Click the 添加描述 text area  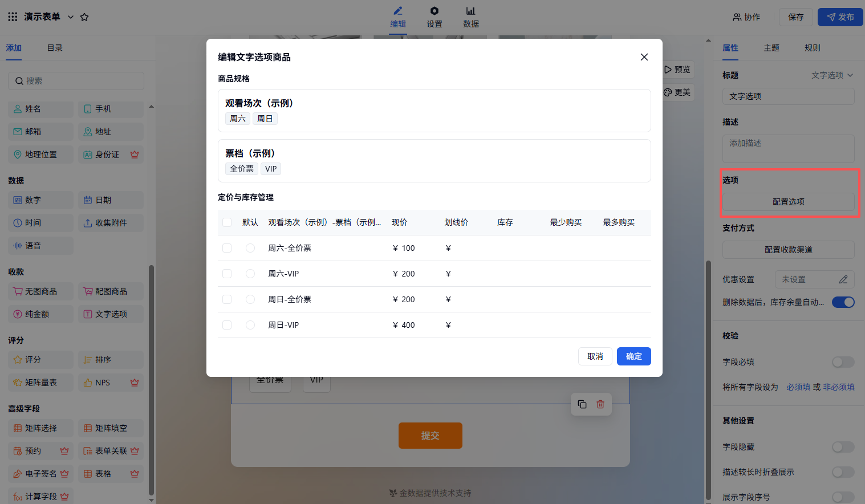(788, 149)
